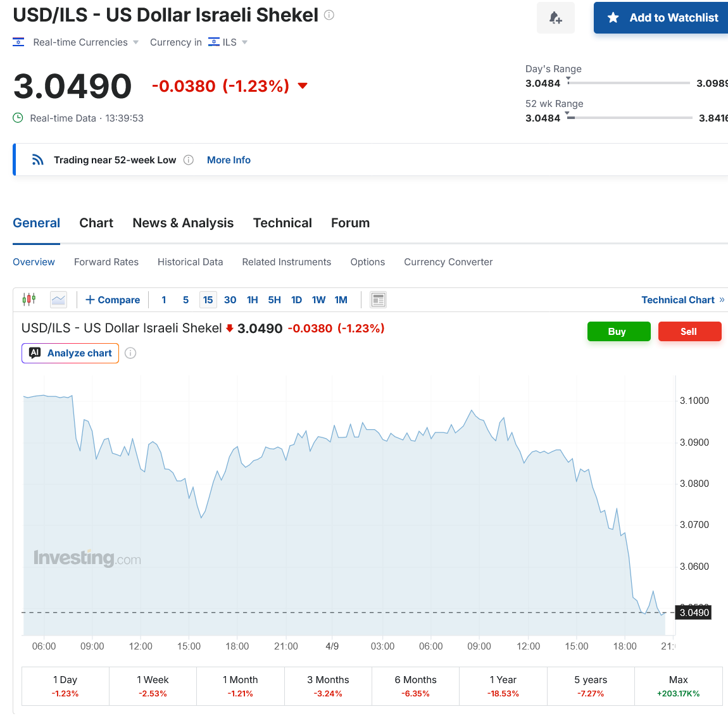Click the RSS feed icon in the alert banner
The width and height of the screenshot is (728, 716).
pyautogui.click(x=37, y=160)
